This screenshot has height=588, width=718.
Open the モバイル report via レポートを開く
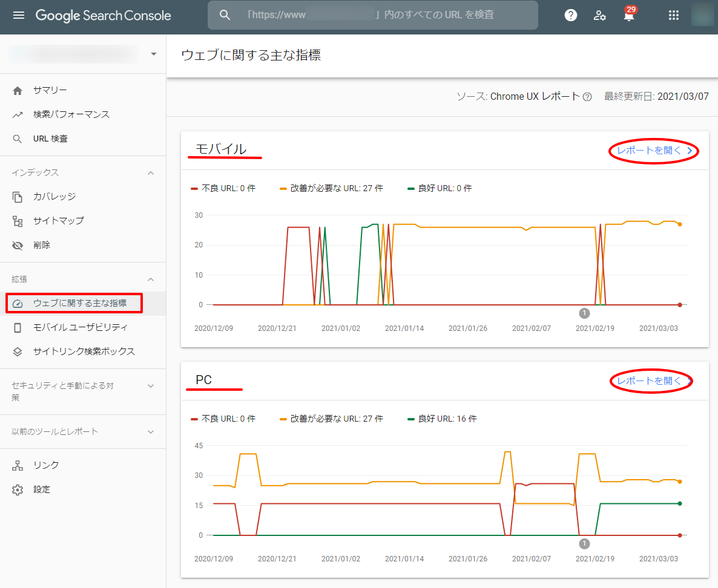pos(654,151)
